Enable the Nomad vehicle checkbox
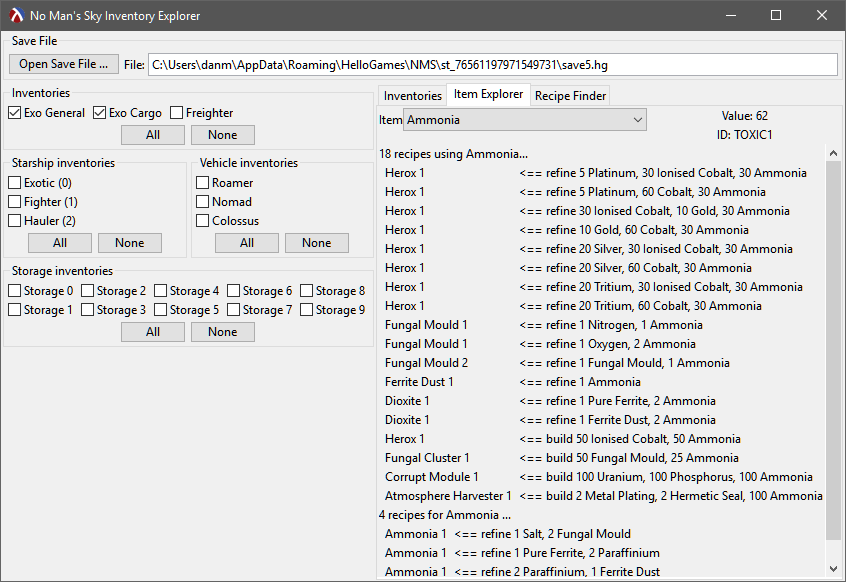 [202, 202]
